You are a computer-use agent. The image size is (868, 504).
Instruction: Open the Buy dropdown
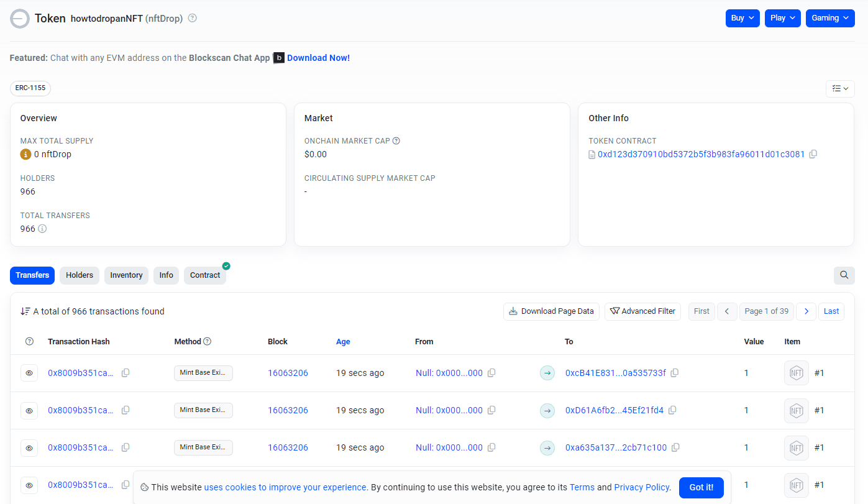[x=742, y=18]
